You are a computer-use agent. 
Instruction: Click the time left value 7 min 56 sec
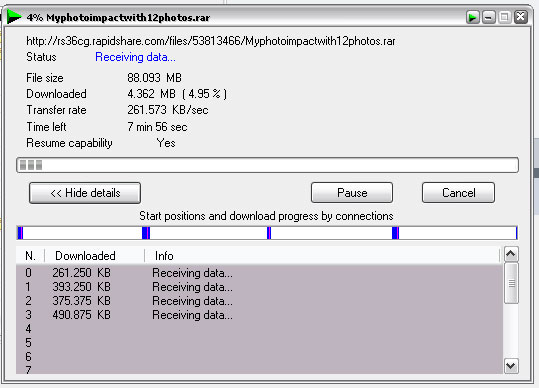157,127
